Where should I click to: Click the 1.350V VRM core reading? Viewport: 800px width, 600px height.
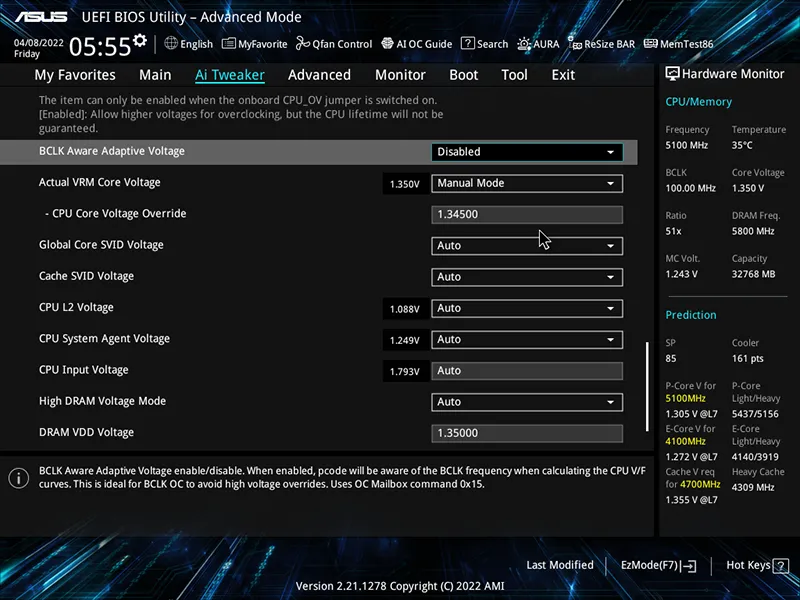[x=405, y=184]
